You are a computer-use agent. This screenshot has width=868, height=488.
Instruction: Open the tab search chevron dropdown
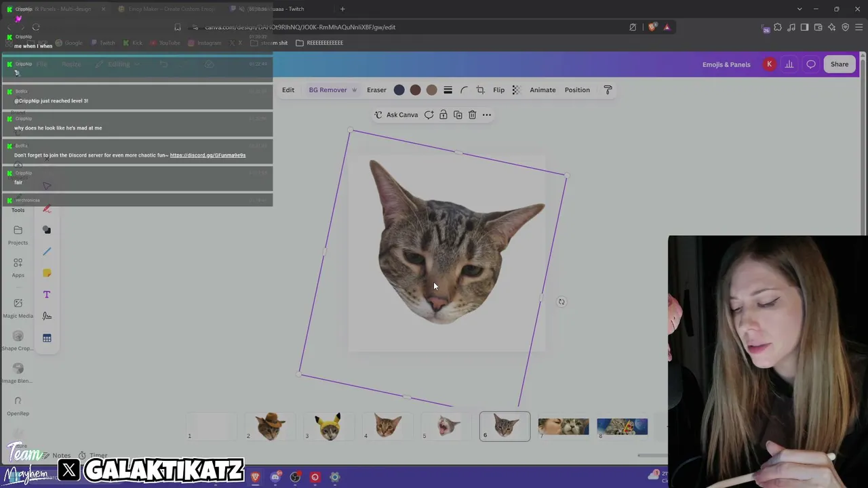coord(800,9)
